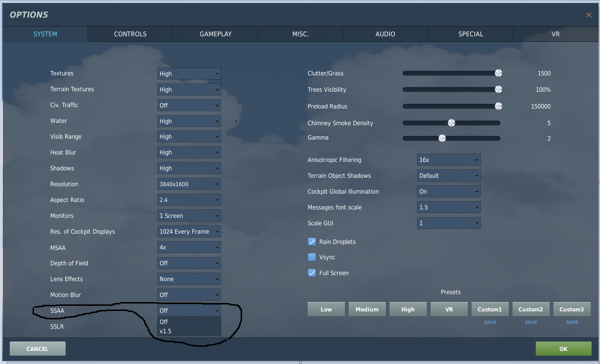Click SAVE under Custom3
600x364 pixels.
pyautogui.click(x=572, y=322)
